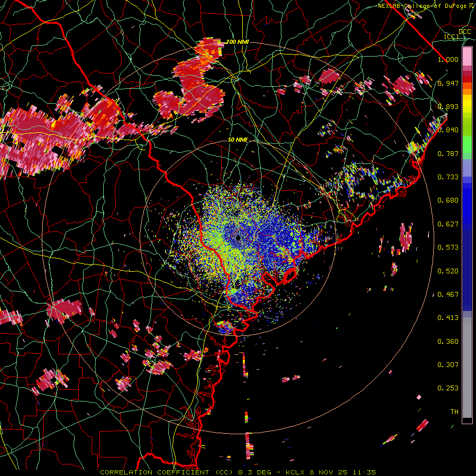This screenshot has width=476, height=476.
Task: Click the 100 NMI range ring label
Action: click(237, 42)
